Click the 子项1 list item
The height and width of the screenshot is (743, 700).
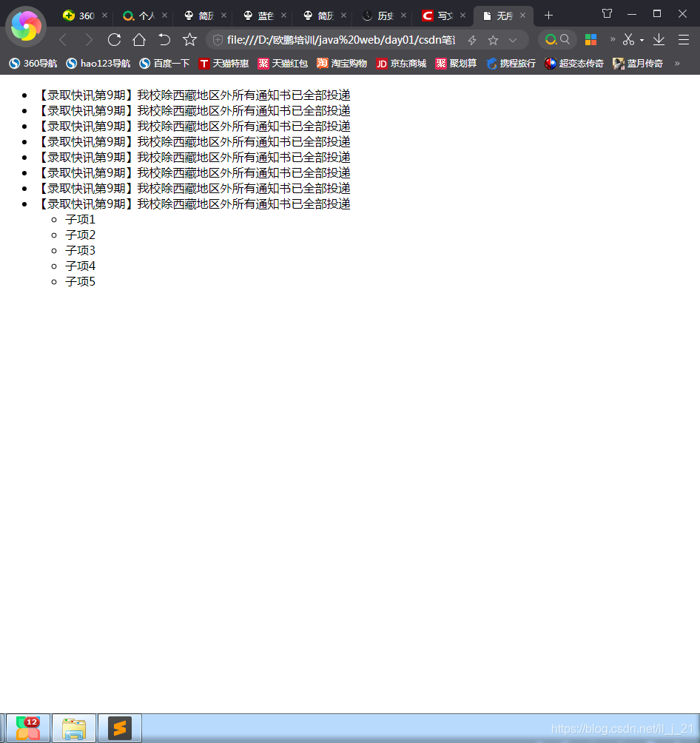pyautogui.click(x=80, y=219)
